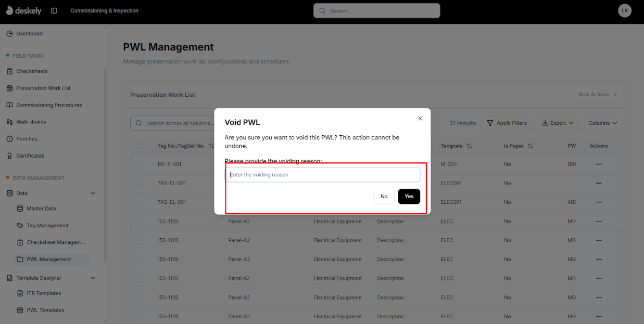Tick the checkbox on the TAG-EL-001 row
The height and width of the screenshot is (324, 644).
tap(140, 183)
